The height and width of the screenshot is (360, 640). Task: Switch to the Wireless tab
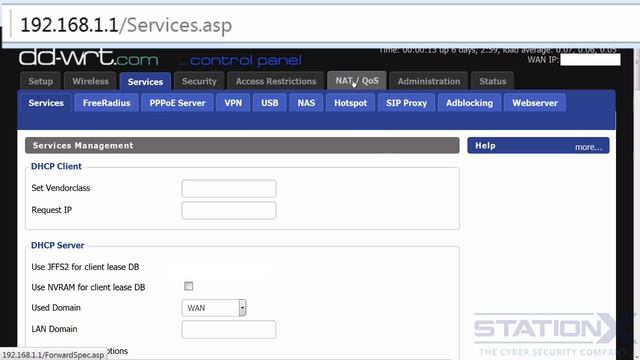pyautogui.click(x=90, y=81)
